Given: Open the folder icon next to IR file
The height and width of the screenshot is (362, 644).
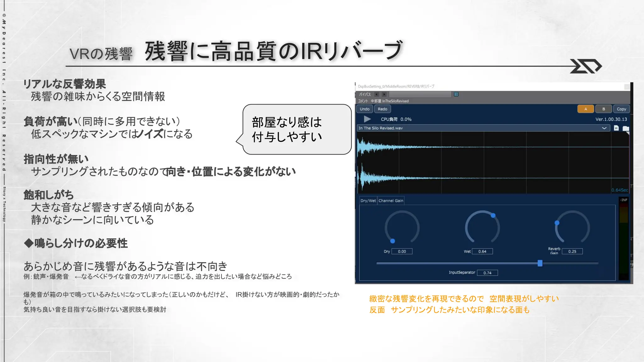Looking at the screenshot, I should (626, 128).
